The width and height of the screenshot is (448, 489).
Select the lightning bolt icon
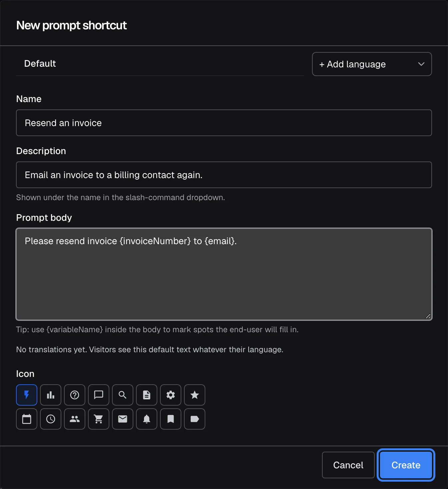27,395
